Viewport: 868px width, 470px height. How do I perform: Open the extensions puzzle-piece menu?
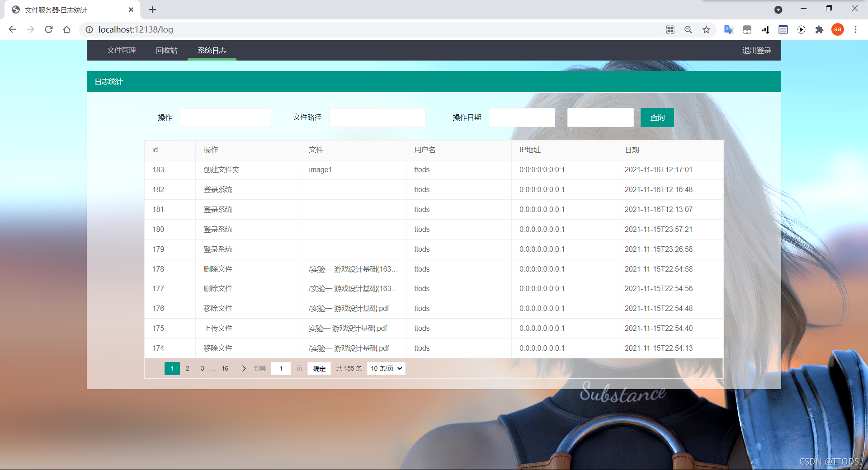click(x=819, y=29)
